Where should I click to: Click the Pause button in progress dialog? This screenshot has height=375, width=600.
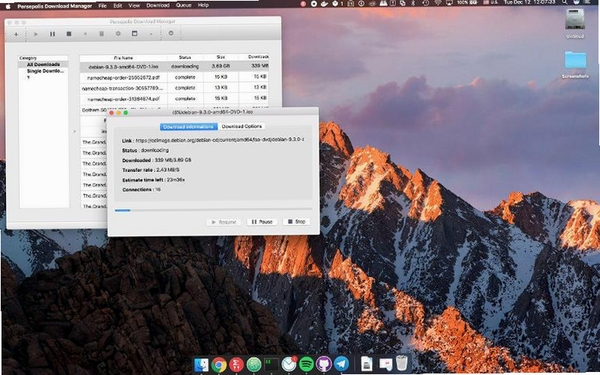click(262, 222)
